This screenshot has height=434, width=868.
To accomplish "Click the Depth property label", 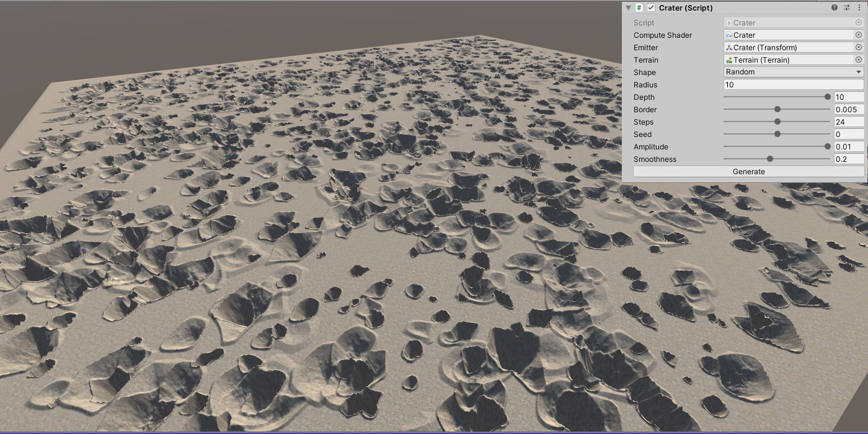I will (x=644, y=97).
